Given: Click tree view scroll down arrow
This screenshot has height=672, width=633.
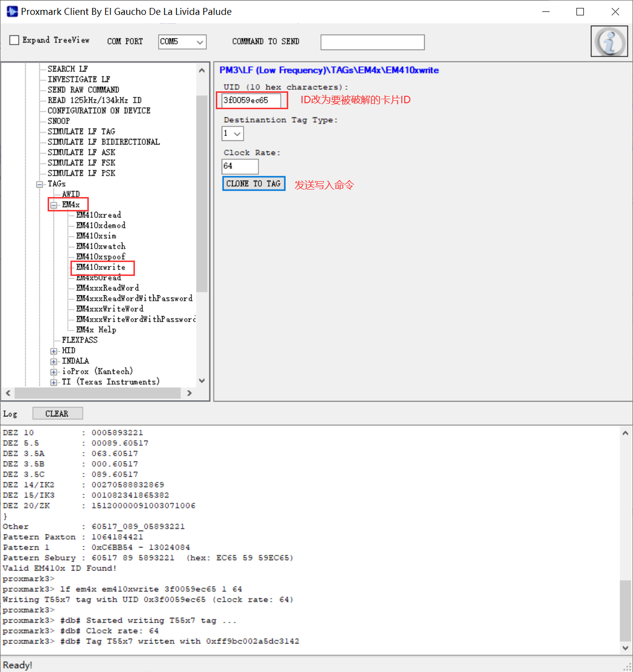Looking at the screenshot, I should pyautogui.click(x=202, y=381).
